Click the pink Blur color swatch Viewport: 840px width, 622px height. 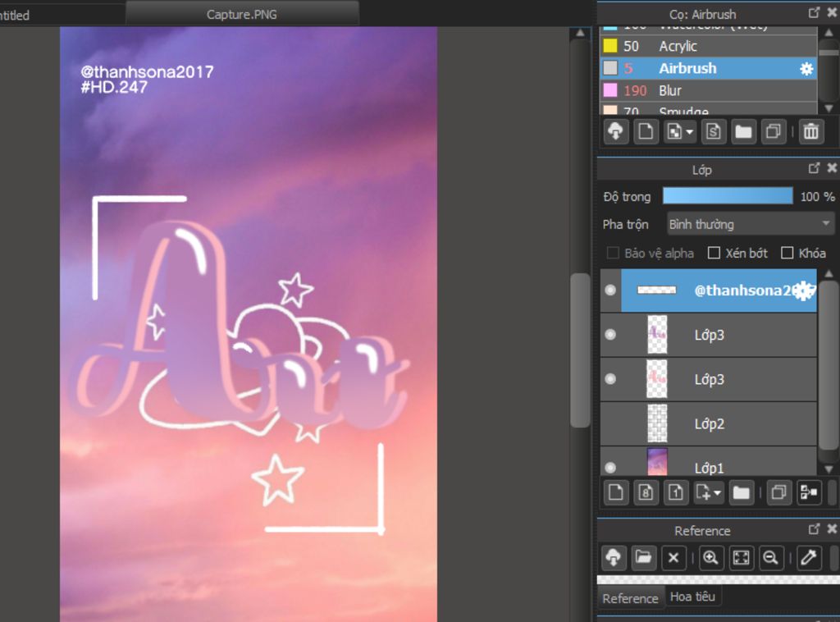coord(610,90)
